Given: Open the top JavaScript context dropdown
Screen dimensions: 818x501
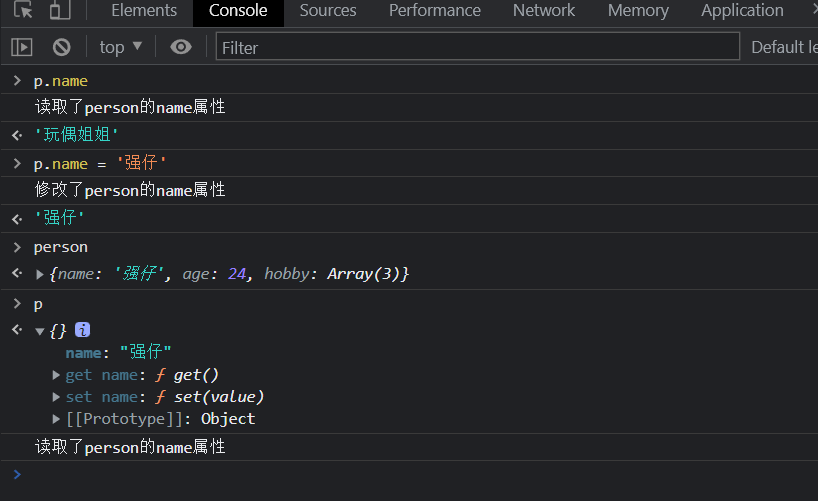Looking at the screenshot, I should 121,47.
